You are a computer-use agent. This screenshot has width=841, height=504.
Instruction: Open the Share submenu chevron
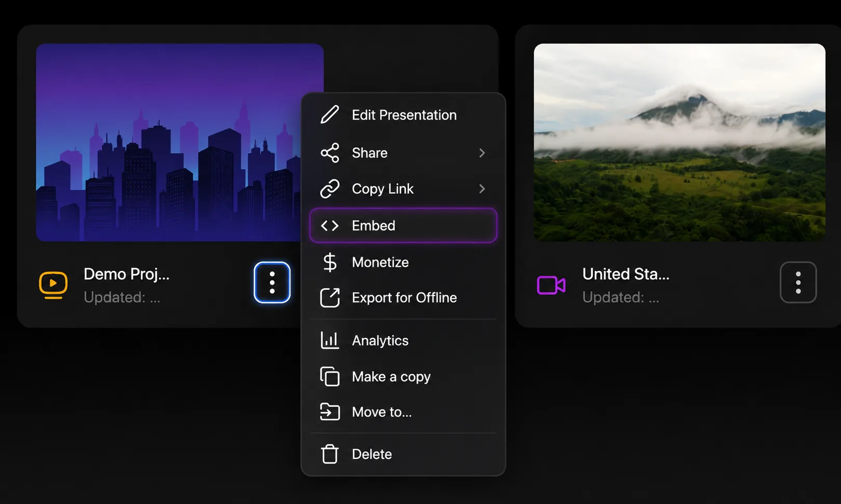pyautogui.click(x=482, y=153)
